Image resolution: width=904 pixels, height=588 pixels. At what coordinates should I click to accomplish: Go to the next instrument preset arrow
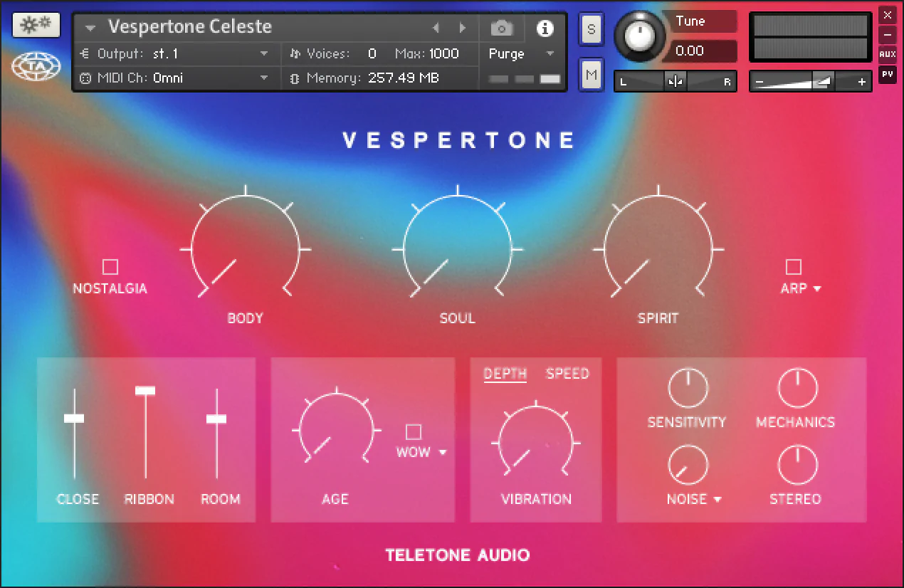pos(463,28)
